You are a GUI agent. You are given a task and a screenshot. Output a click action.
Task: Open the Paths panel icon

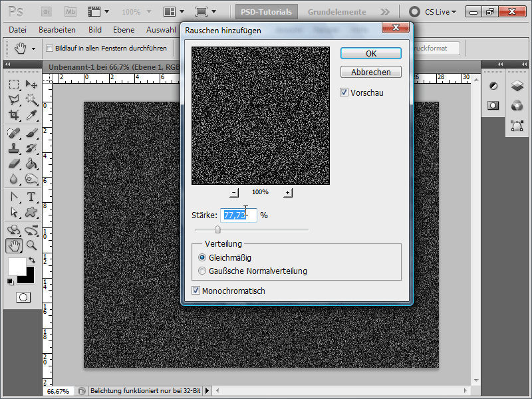pyautogui.click(x=517, y=126)
